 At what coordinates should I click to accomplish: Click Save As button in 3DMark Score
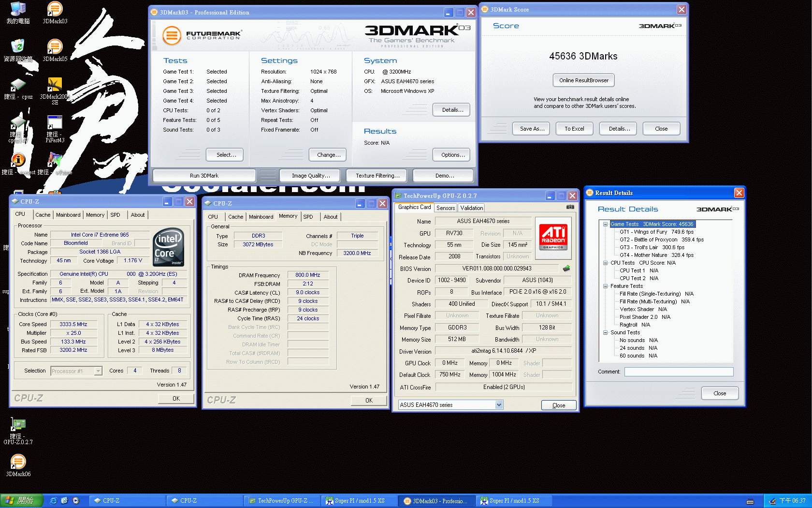pos(532,129)
